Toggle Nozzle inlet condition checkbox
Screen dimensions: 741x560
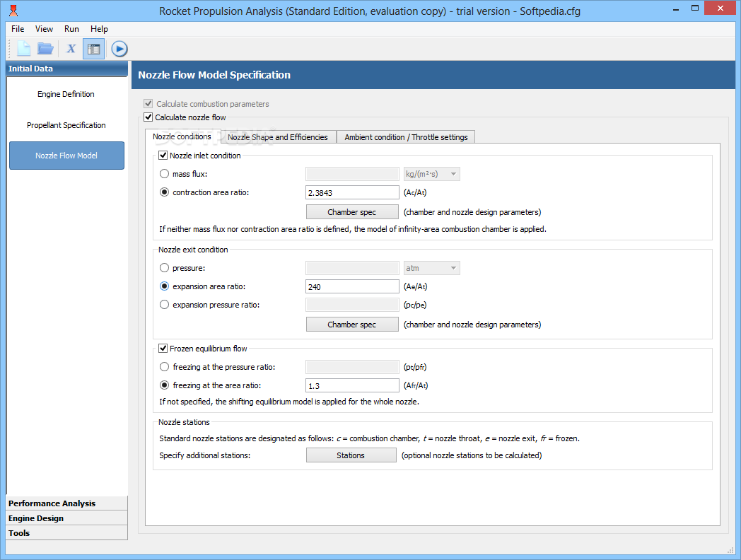point(163,155)
